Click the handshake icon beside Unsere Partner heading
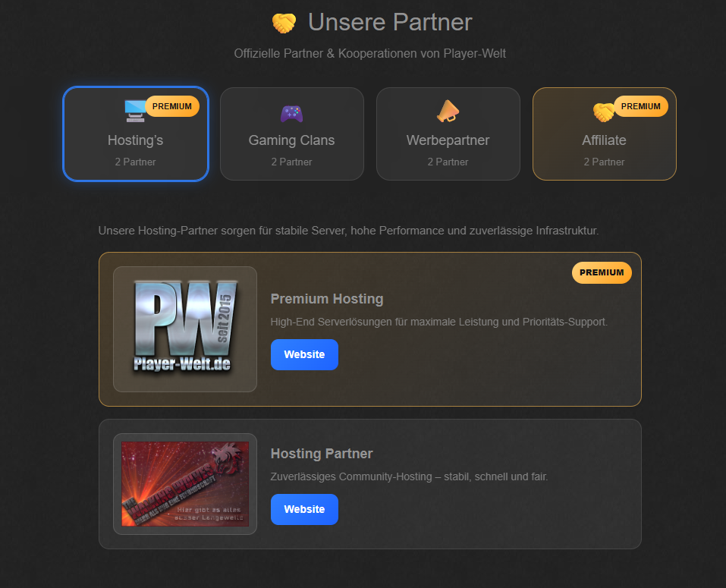Image resolution: width=726 pixels, height=588 pixels. [284, 23]
